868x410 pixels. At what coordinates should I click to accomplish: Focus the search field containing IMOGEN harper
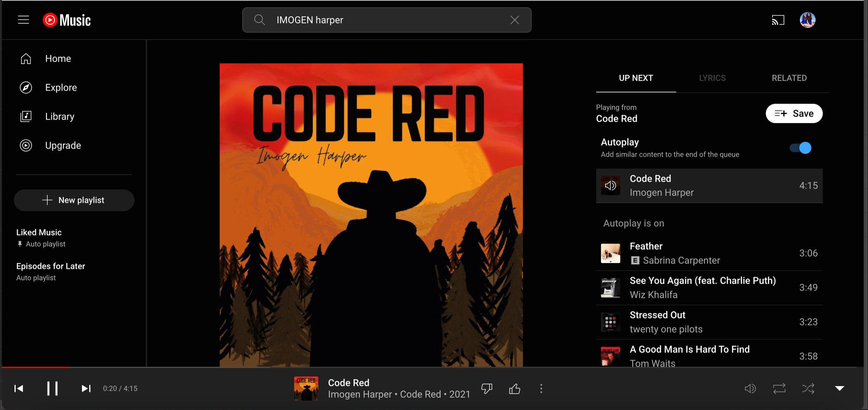click(386, 20)
